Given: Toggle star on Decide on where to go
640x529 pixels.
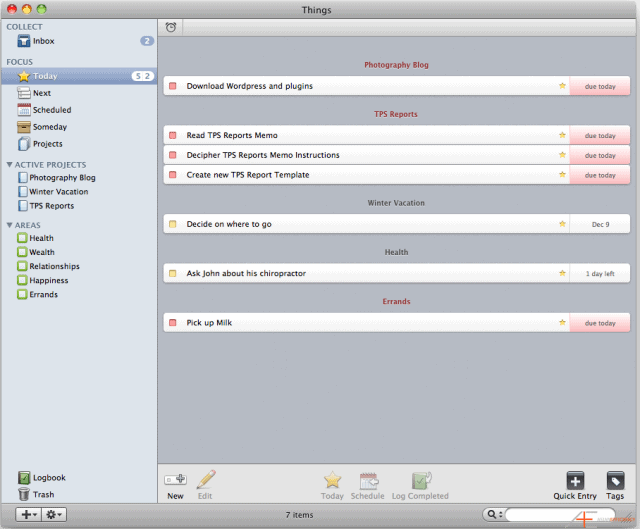Looking at the screenshot, I should coord(562,224).
